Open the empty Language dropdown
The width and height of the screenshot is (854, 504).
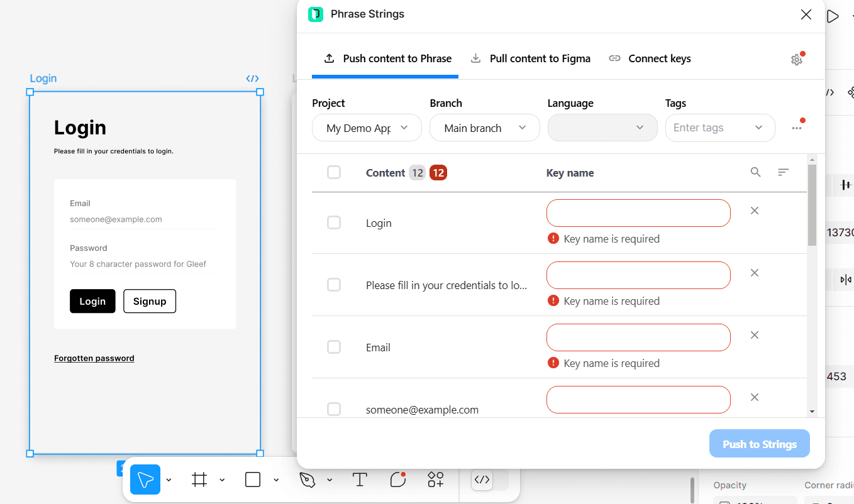[x=602, y=128]
